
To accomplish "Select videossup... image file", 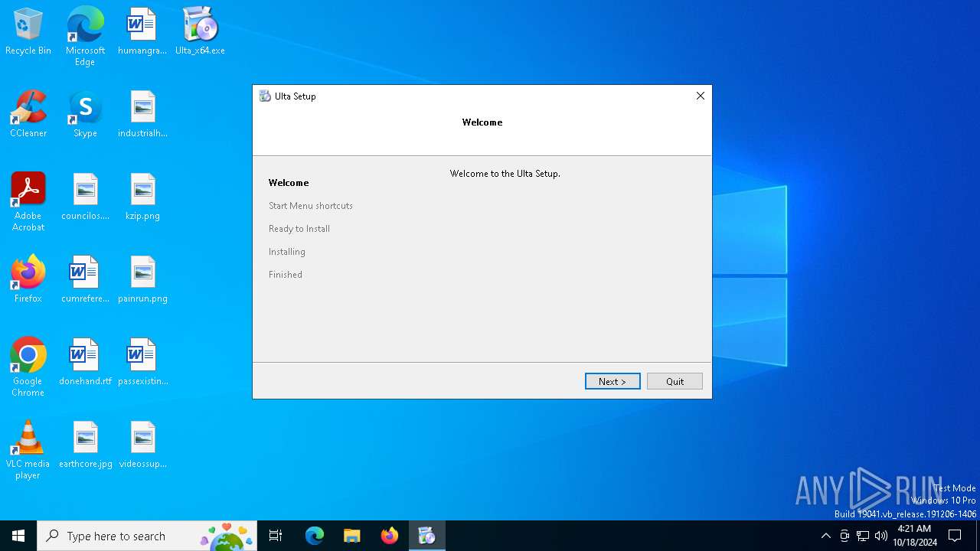I will coord(142,445).
